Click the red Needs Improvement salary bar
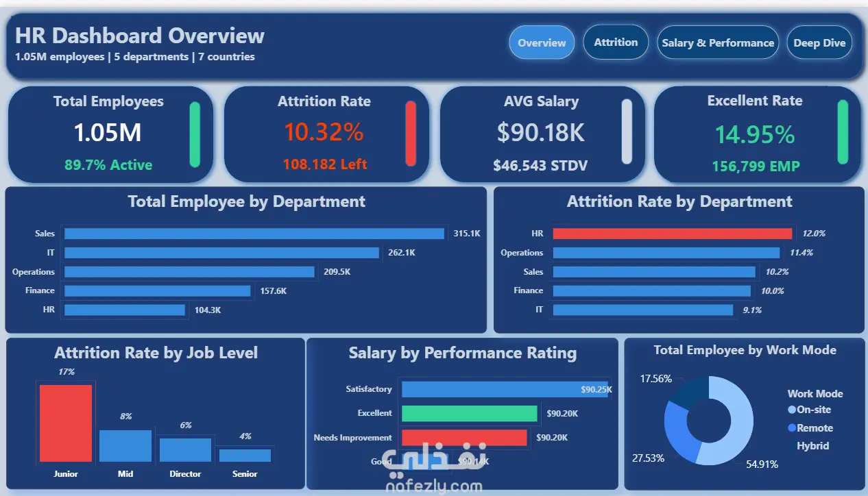Image resolution: width=868 pixels, height=496 pixels. (464, 438)
